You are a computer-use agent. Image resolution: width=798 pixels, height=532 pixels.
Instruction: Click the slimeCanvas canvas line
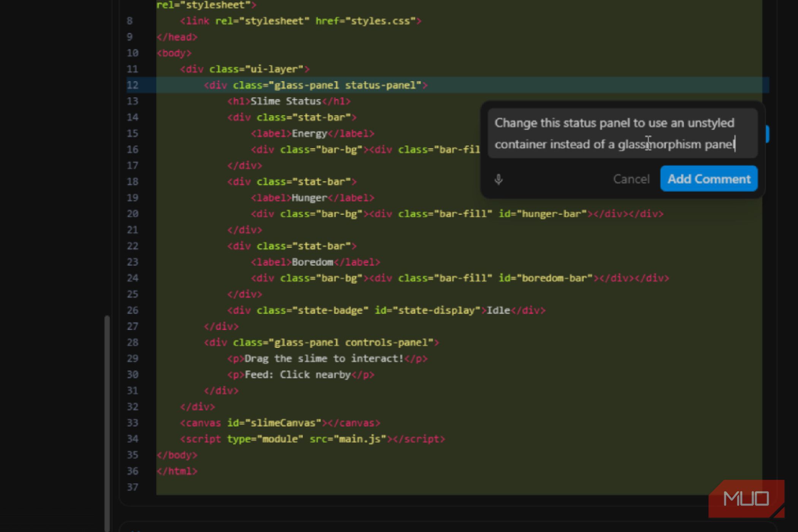click(x=280, y=423)
